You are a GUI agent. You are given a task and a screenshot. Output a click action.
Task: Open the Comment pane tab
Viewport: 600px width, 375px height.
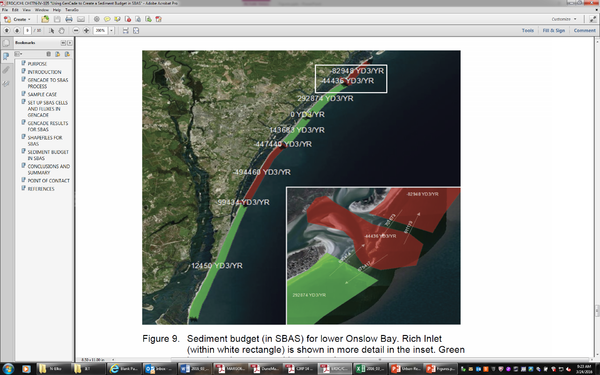[x=584, y=31]
